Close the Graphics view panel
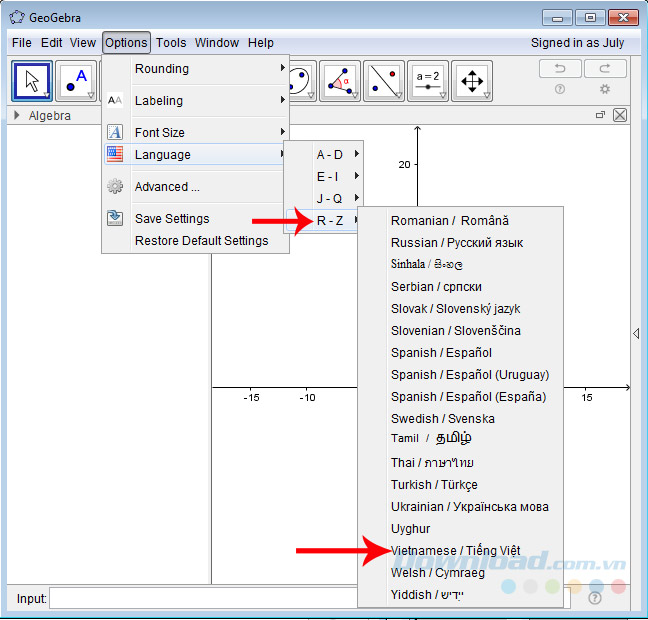 click(x=619, y=115)
